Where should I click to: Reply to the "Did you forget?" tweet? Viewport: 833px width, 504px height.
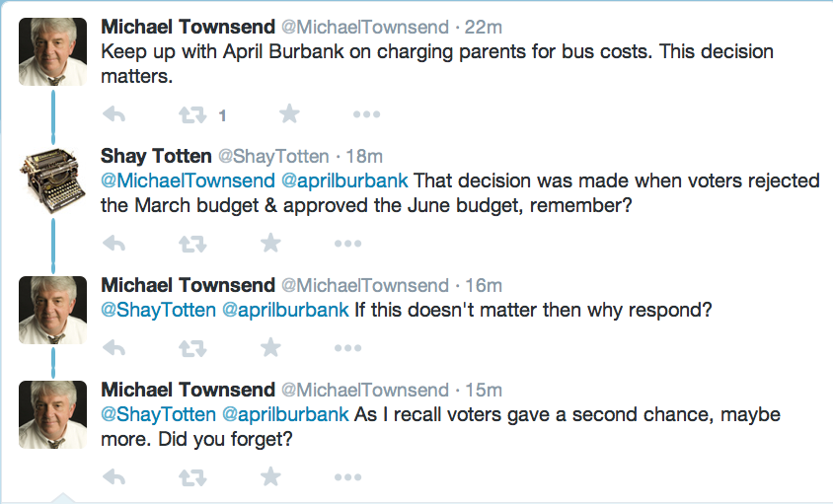pyautogui.click(x=114, y=477)
